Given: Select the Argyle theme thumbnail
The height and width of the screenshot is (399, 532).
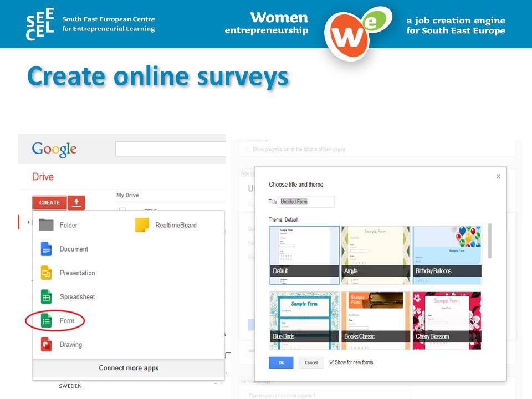Looking at the screenshot, I should click(376, 255).
